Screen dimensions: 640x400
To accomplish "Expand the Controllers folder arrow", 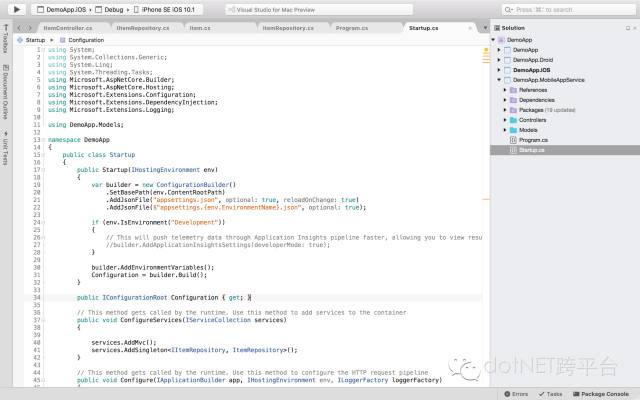I will pyautogui.click(x=505, y=120).
